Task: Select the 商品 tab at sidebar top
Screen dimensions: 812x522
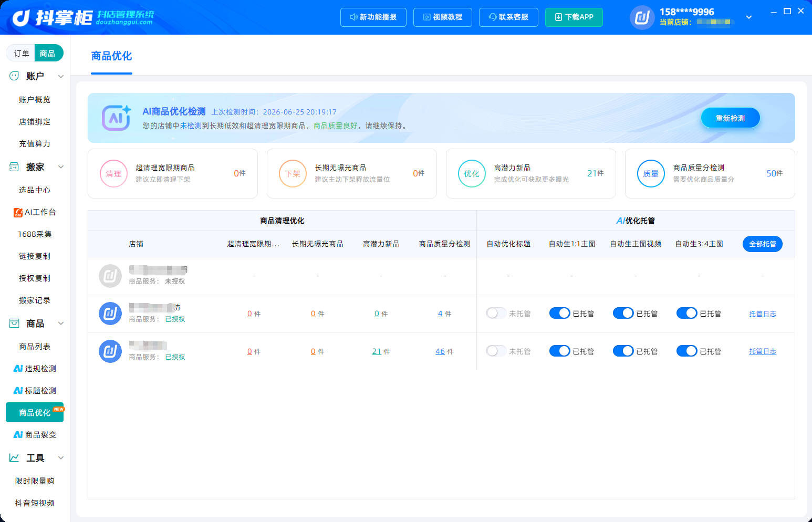Action: pos(48,53)
